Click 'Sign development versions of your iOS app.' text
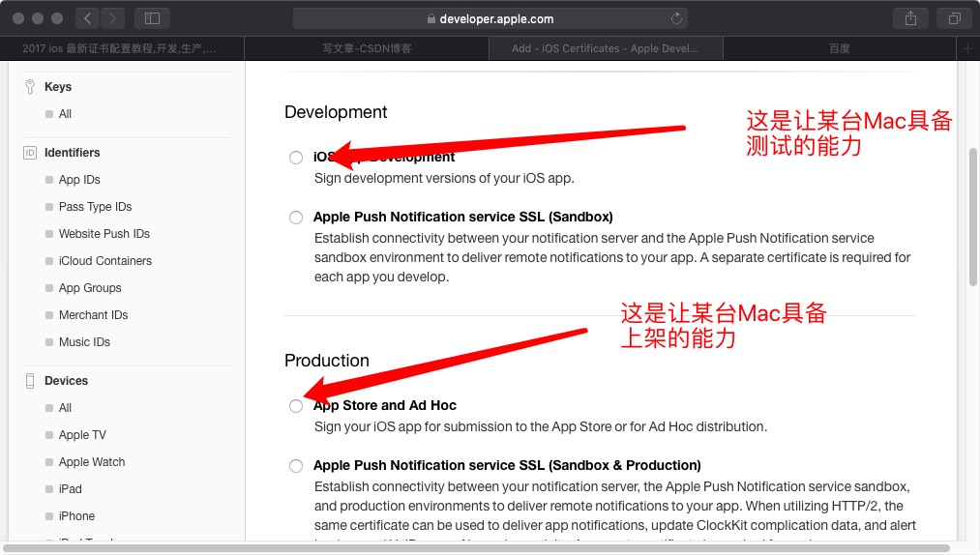This screenshot has width=980, height=555. (x=444, y=178)
